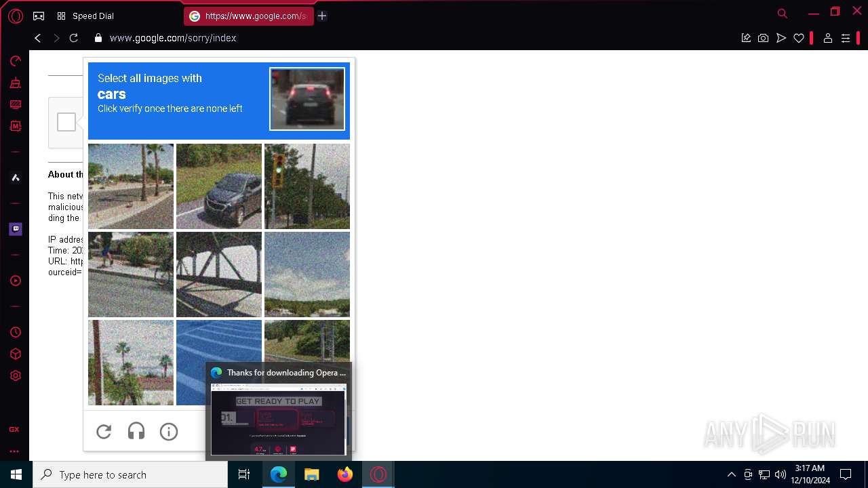
Task: Click the sample image in the captcha header
Action: click(x=307, y=99)
